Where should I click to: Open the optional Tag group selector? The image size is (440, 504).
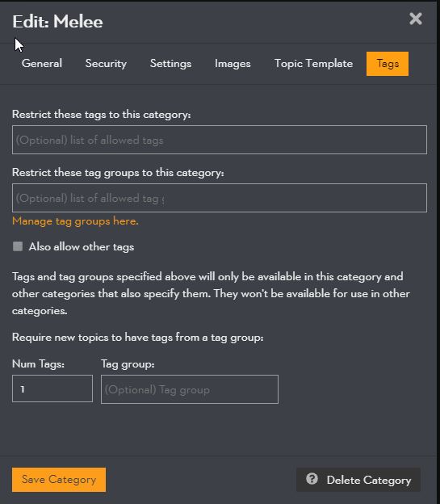point(190,389)
